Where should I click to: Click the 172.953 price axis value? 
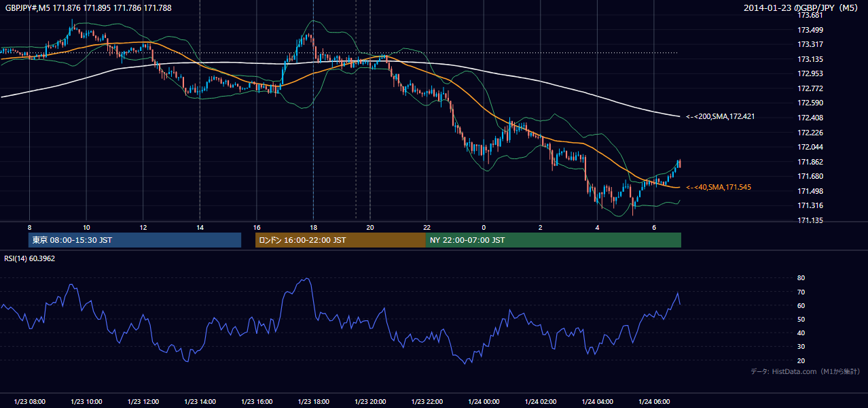[x=810, y=73]
